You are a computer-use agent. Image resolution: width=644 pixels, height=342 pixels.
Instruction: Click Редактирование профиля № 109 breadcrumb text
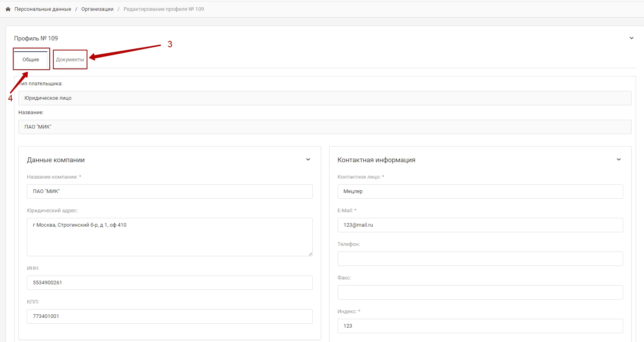click(164, 9)
